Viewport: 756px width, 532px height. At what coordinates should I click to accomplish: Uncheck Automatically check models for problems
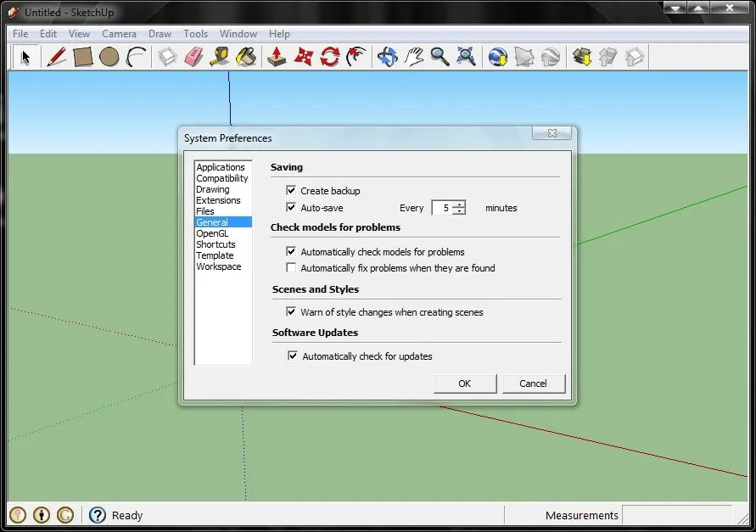[291, 251]
